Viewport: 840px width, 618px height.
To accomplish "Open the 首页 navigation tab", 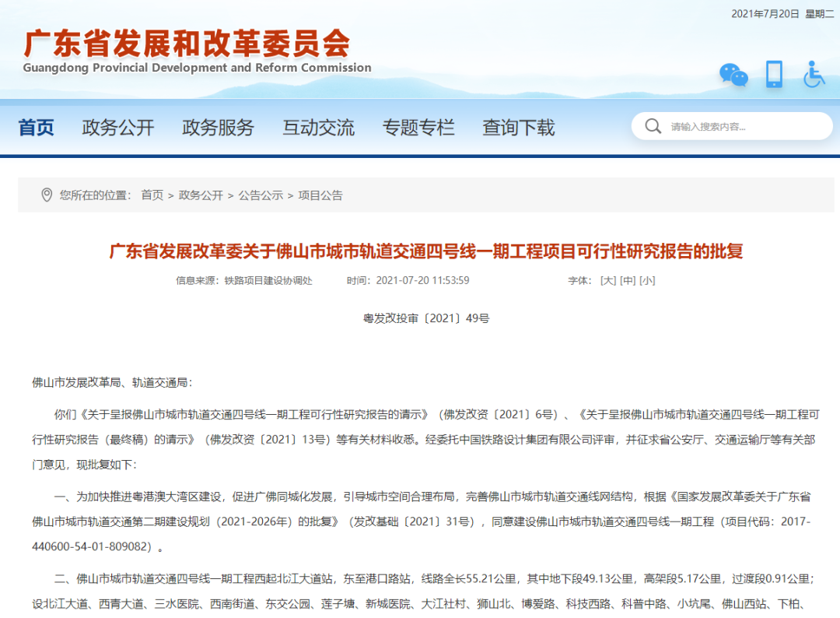I will point(37,128).
